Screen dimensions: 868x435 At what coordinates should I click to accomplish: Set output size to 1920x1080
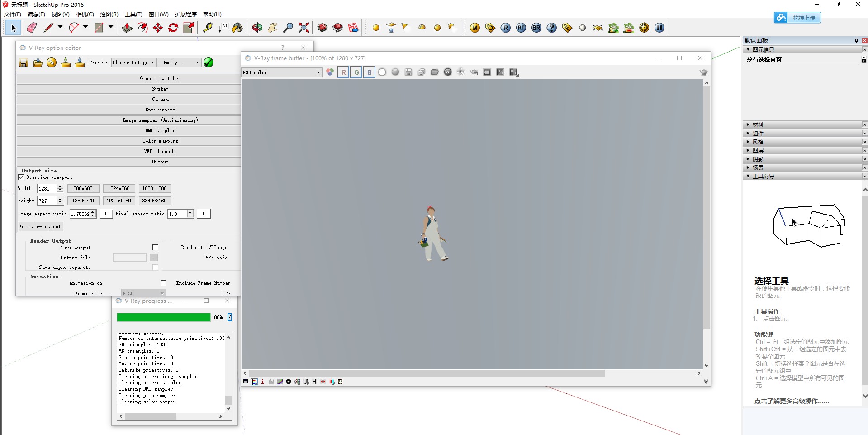[x=119, y=201]
